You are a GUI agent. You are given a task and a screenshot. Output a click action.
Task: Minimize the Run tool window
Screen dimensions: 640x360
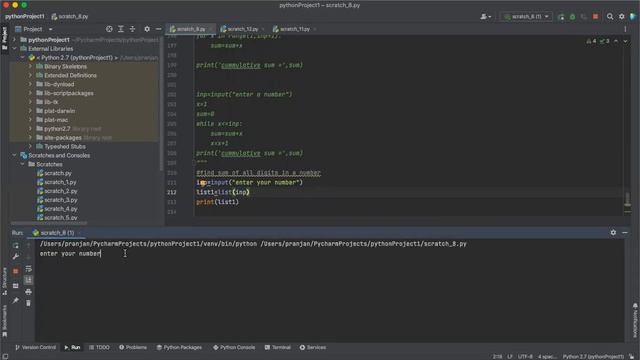point(625,232)
